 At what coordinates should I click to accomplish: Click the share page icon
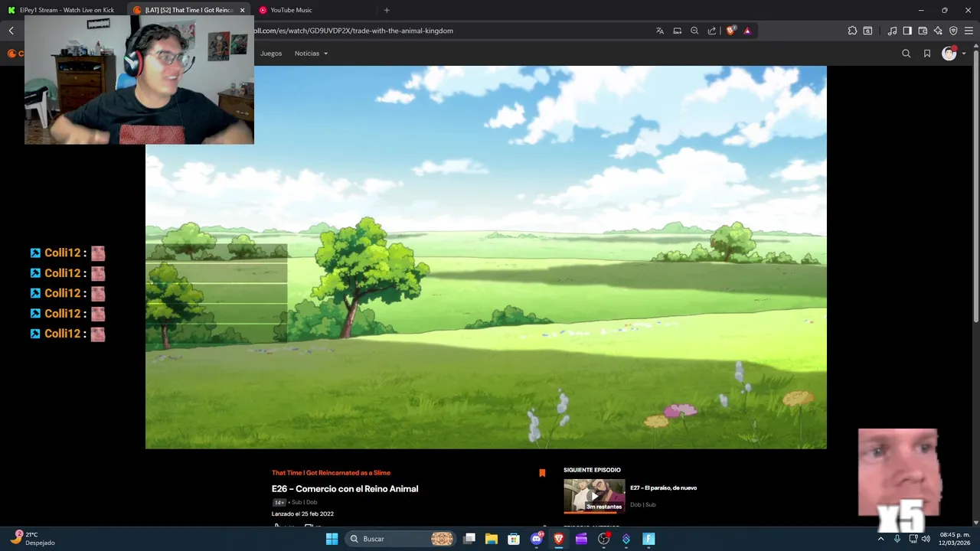click(x=712, y=31)
